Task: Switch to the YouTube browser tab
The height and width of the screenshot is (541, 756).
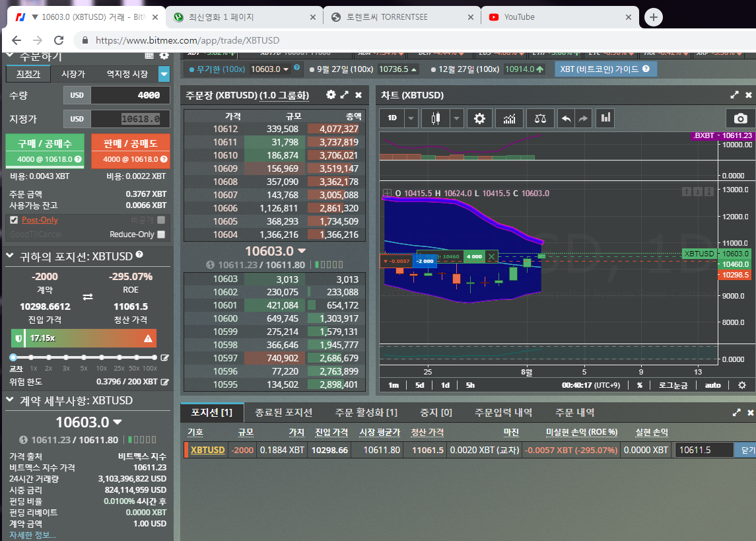Action: click(x=559, y=17)
